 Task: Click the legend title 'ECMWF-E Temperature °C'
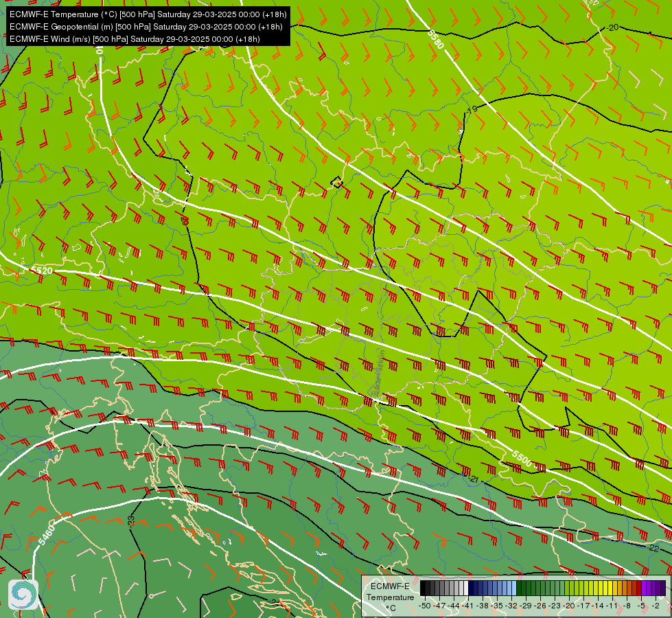391,597
